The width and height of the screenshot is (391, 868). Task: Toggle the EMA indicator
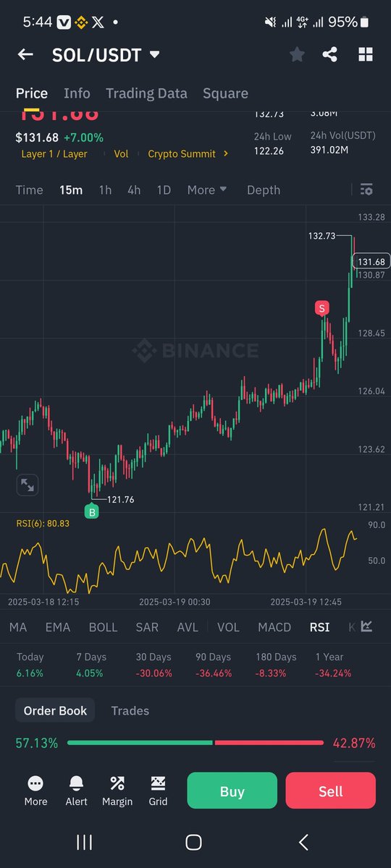(58, 627)
